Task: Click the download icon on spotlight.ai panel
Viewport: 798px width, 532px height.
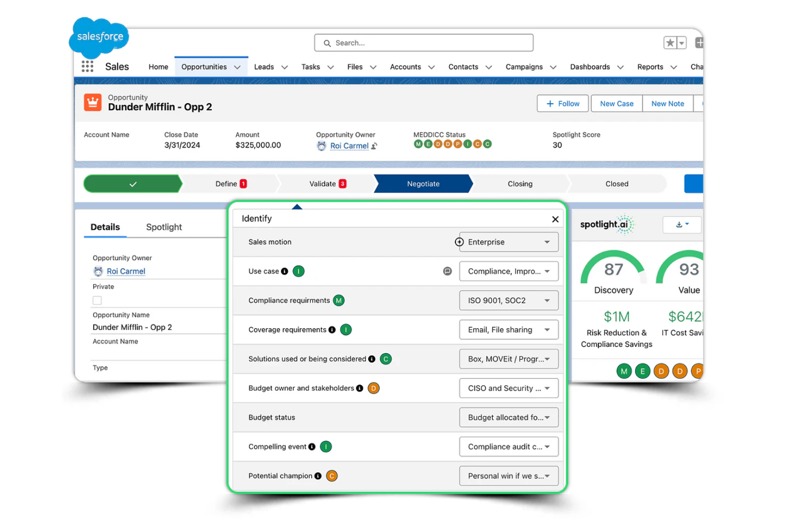Action: (x=680, y=225)
